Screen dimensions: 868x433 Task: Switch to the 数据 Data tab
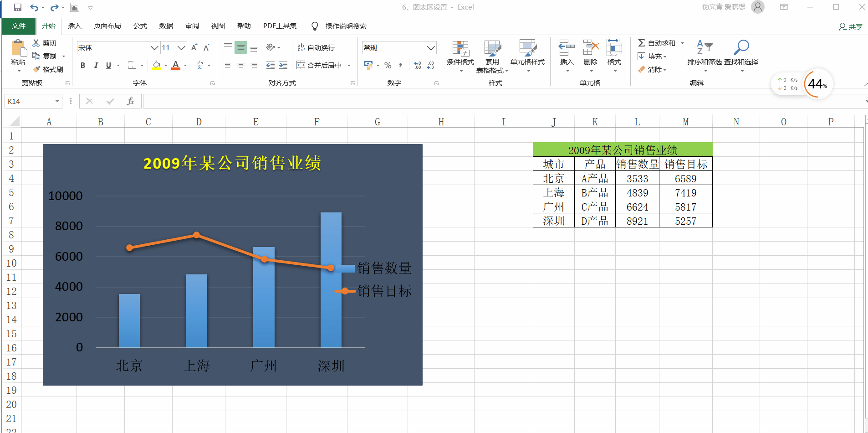tap(166, 26)
